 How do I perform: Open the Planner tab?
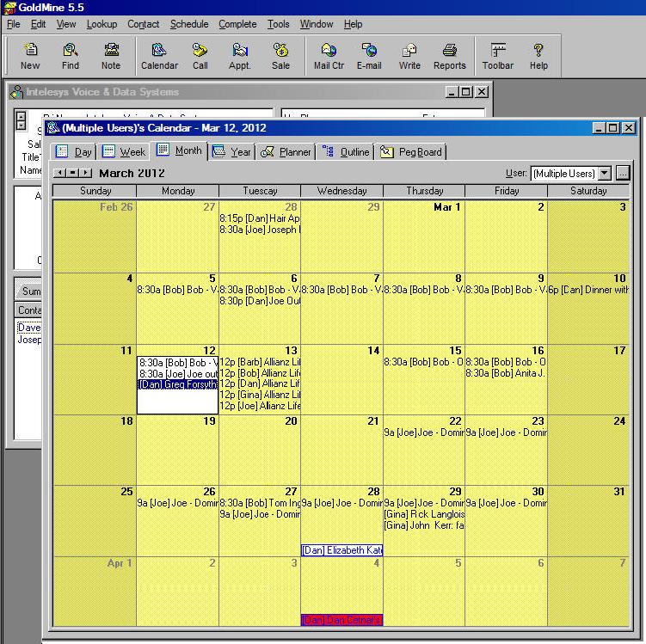click(x=286, y=152)
